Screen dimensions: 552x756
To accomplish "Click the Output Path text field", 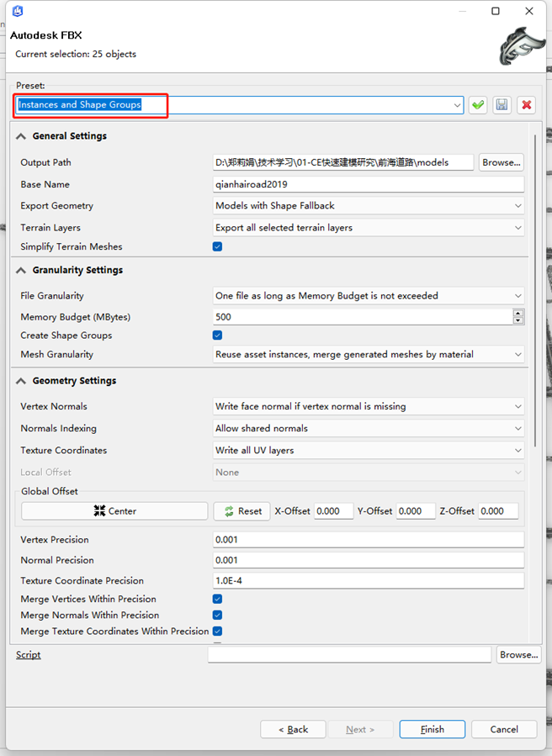I will pos(343,162).
